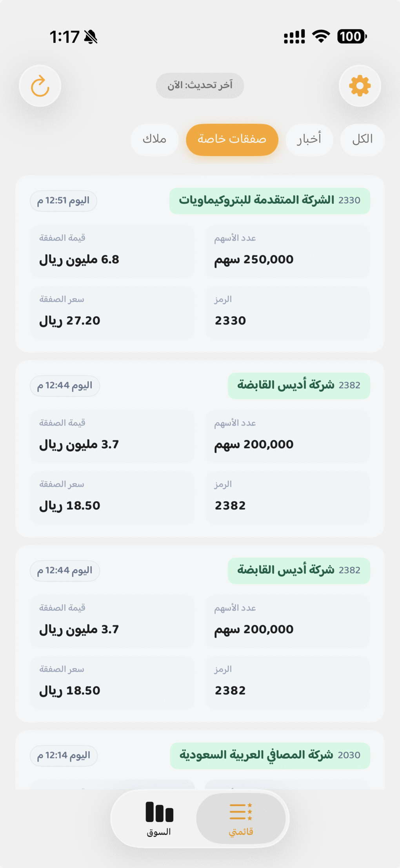The width and height of the screenshot is (400, 868).
Task: Open the 2330 الشركة المتقدمة للبتروكيماويات tag
Action: click(x=269, y=201)
